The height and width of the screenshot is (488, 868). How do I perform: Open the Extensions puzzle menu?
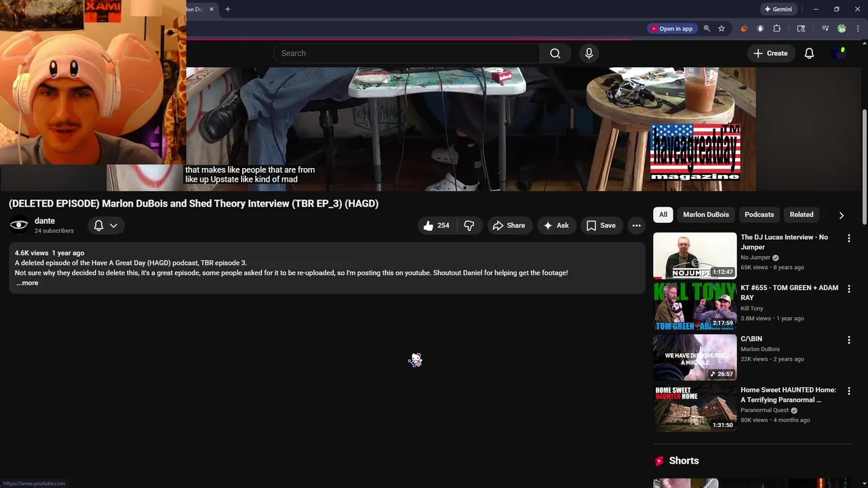tap(777, 28)
